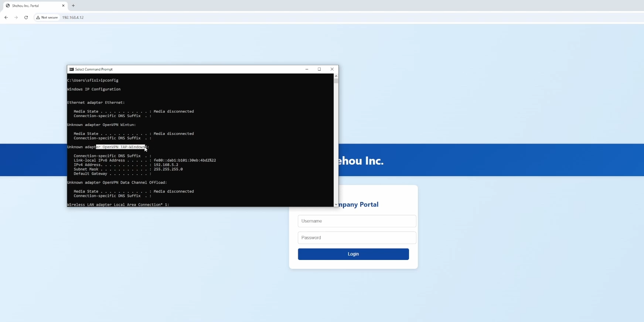Maximize the Command Prompt window
644x322 pixels.
(319, 69)
